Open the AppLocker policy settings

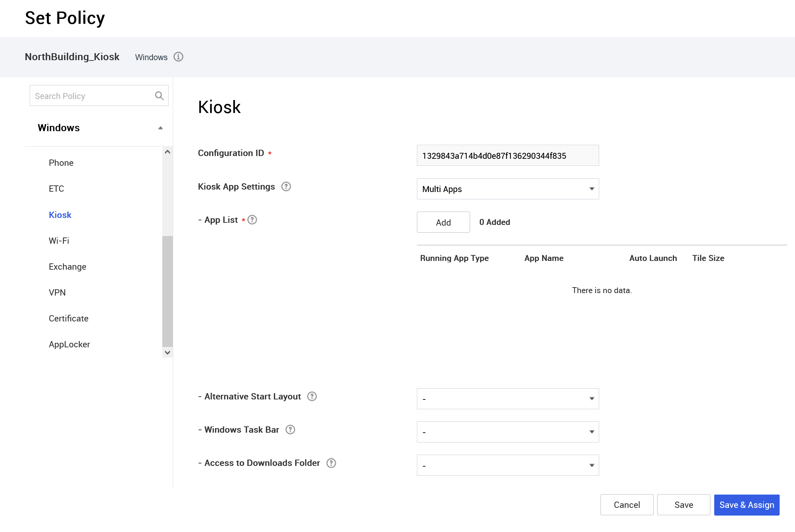coord(69,344)
